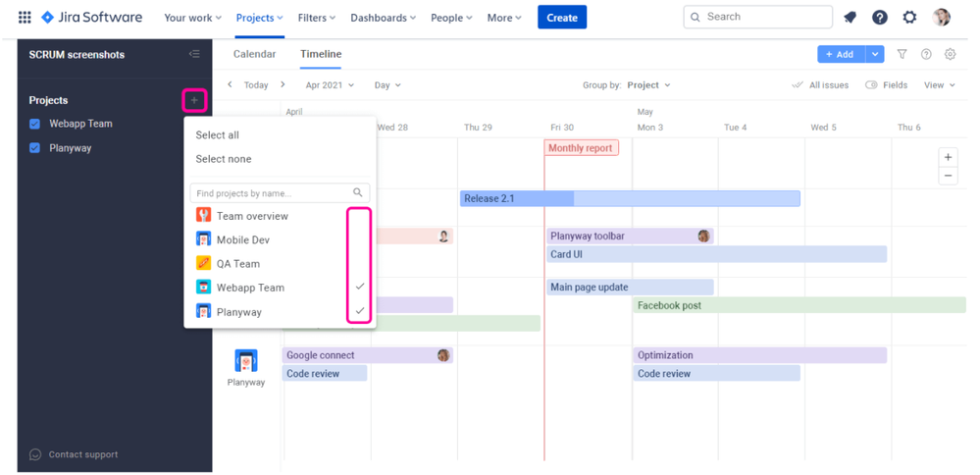Image resolution: width=980 pixels, height=475 pixels.
Task: Open timeline settings gear below the avatar
Action: point(950,54)
